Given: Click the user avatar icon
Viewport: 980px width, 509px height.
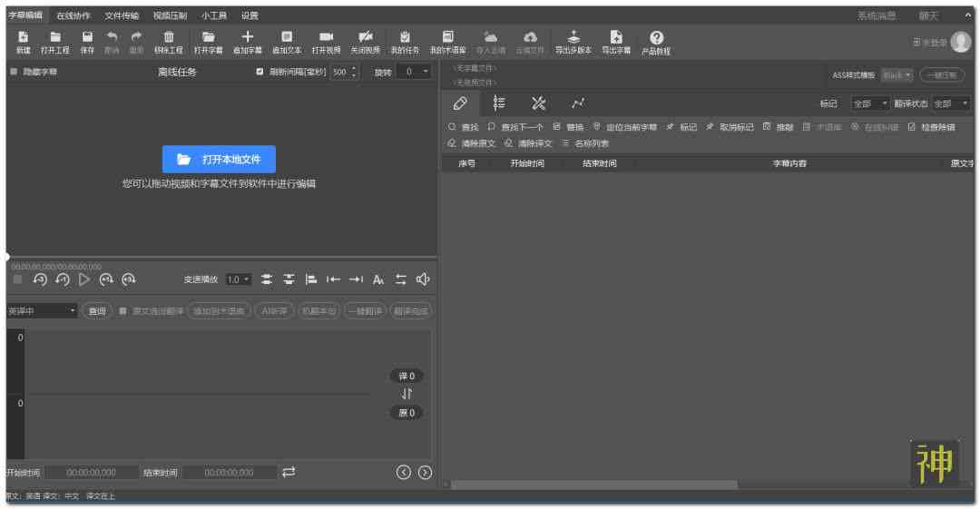Looking at the screenshot, I should (x=961, y=42).
